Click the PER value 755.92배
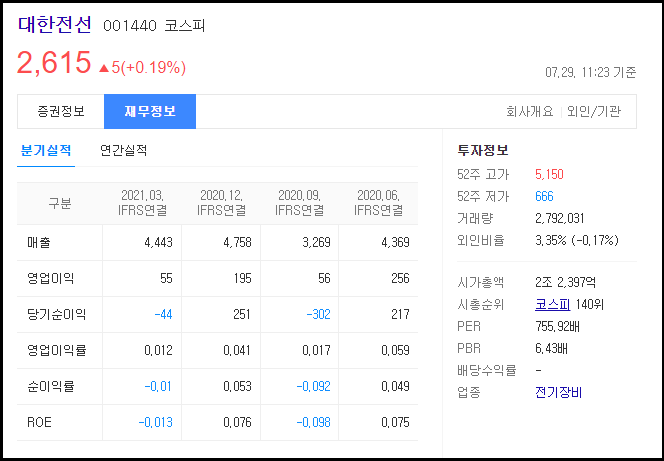The height and width of the screenshot is (461, 664). click(557, 326)
